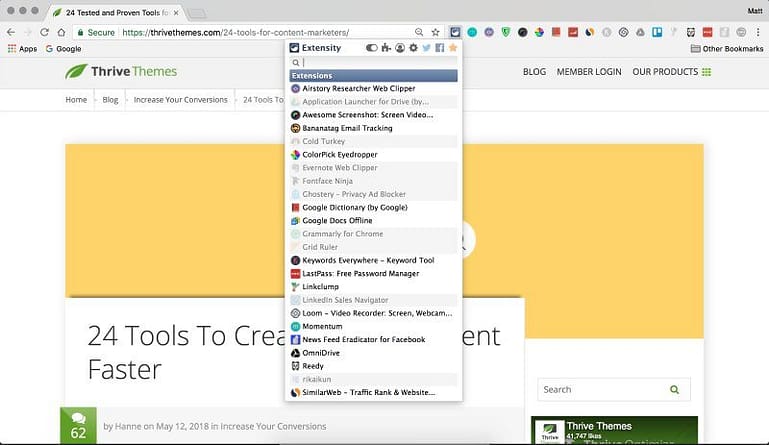Toggle all extensions with the Extensity switch
769x445 pixels.
coord(372,48)
